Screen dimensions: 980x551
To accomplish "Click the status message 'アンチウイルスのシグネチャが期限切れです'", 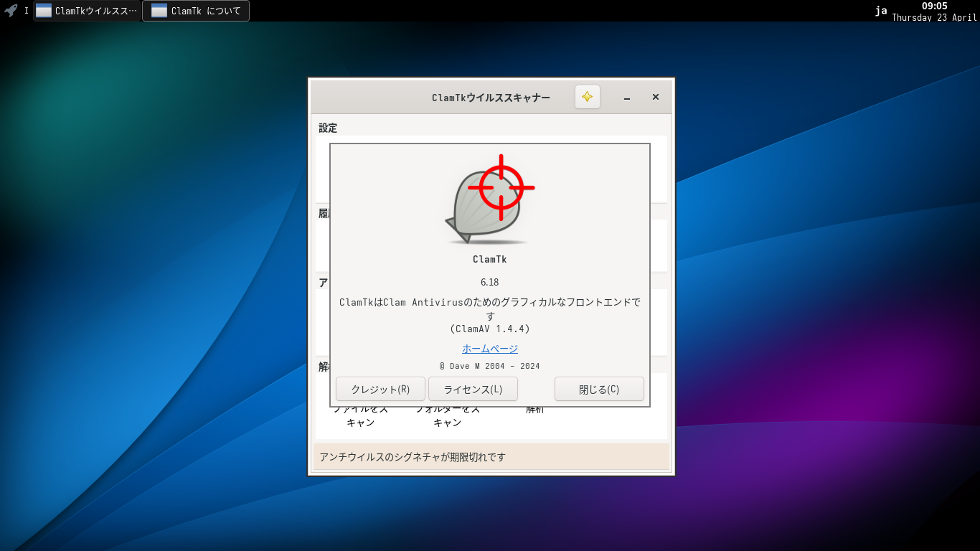I will point(413,457).
